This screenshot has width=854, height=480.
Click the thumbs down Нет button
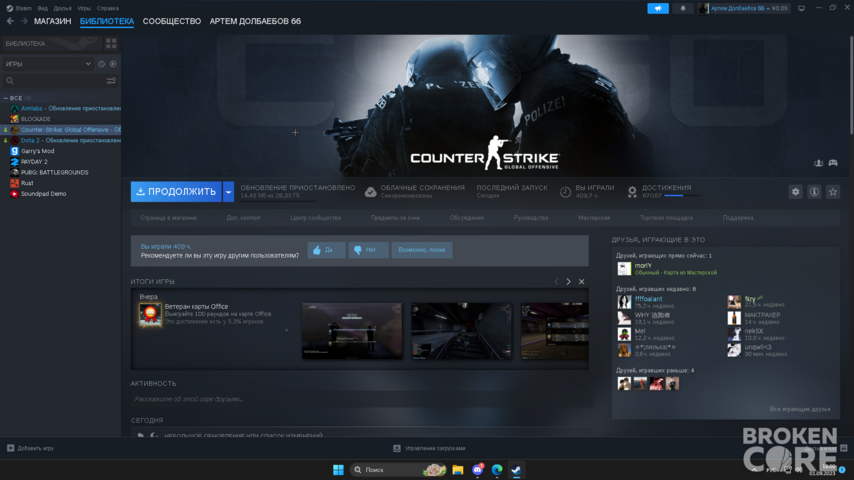[368, 250]
